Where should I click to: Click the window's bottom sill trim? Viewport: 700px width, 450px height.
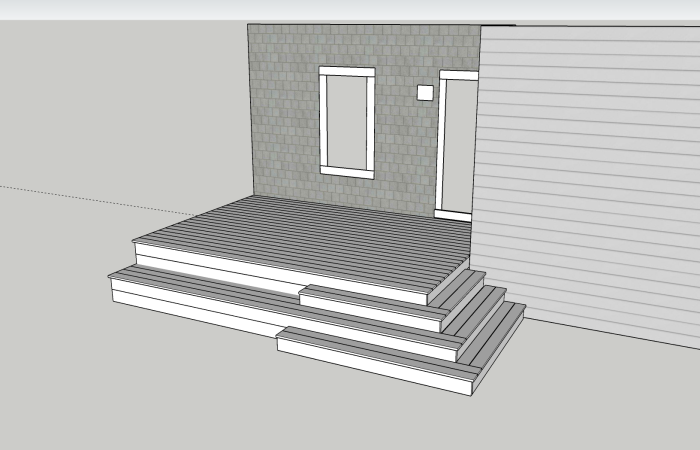[x=346, y=172]
